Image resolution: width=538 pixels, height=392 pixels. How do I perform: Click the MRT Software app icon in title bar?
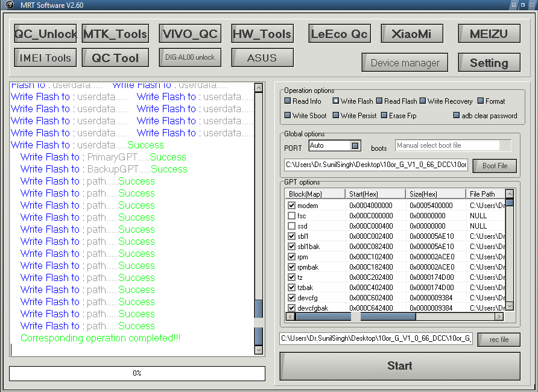(x=9, y=5)
